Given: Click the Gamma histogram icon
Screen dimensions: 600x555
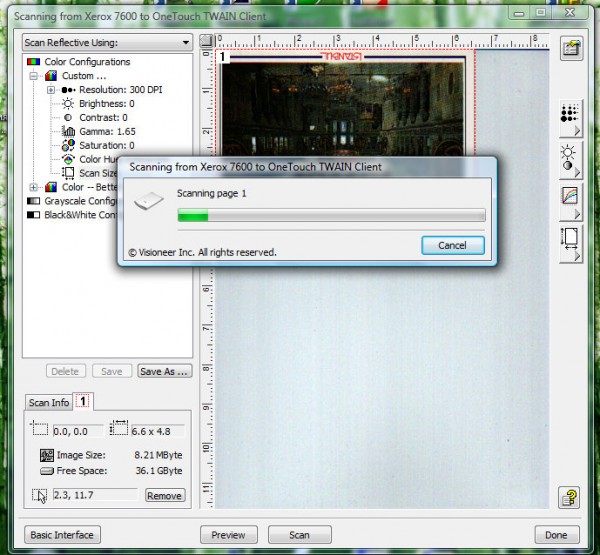Looking at the screenshot, I should point(68,131).
